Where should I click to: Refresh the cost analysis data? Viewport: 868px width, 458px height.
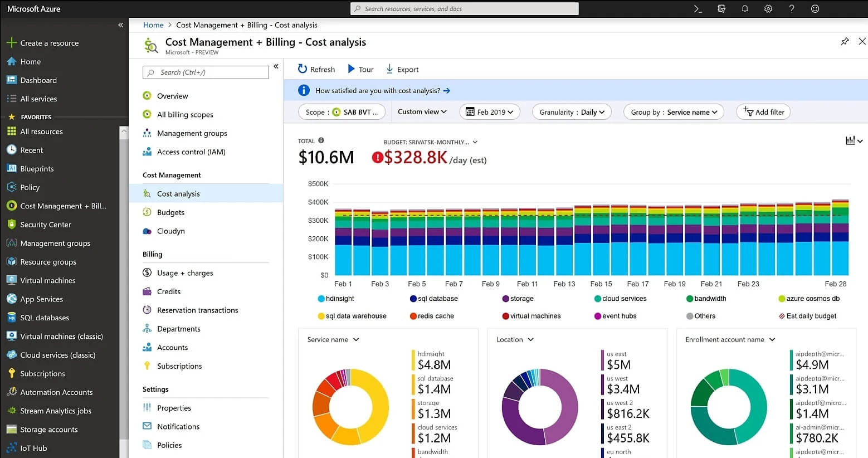pyautogui.click(x=316, y=69)
